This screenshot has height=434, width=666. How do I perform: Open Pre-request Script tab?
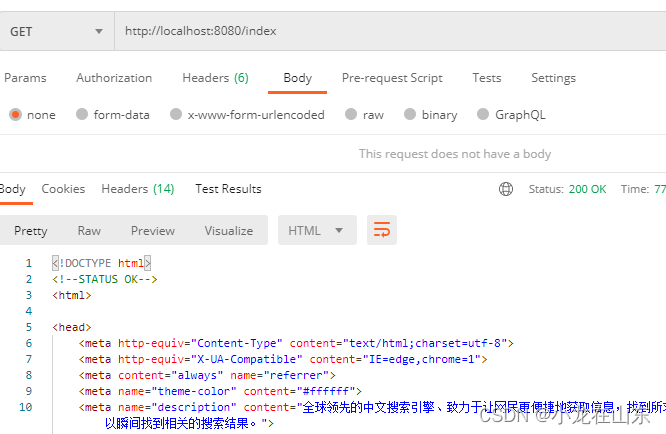[392, 78]
